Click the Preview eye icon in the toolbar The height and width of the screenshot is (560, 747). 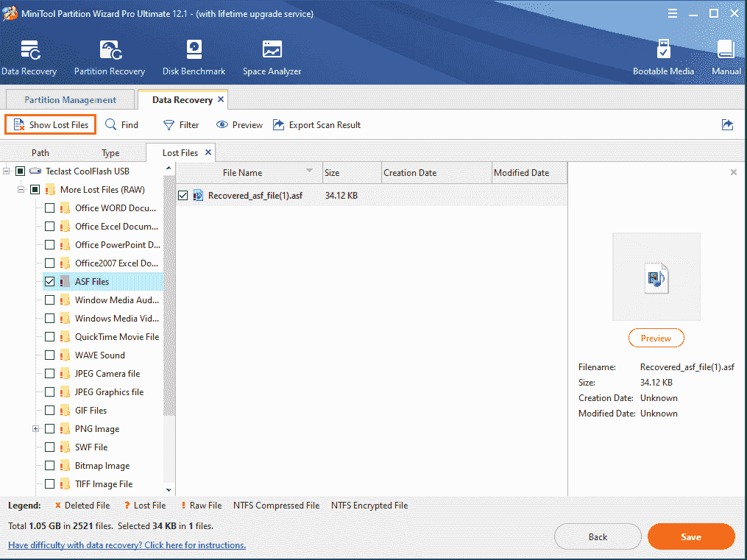222,125
